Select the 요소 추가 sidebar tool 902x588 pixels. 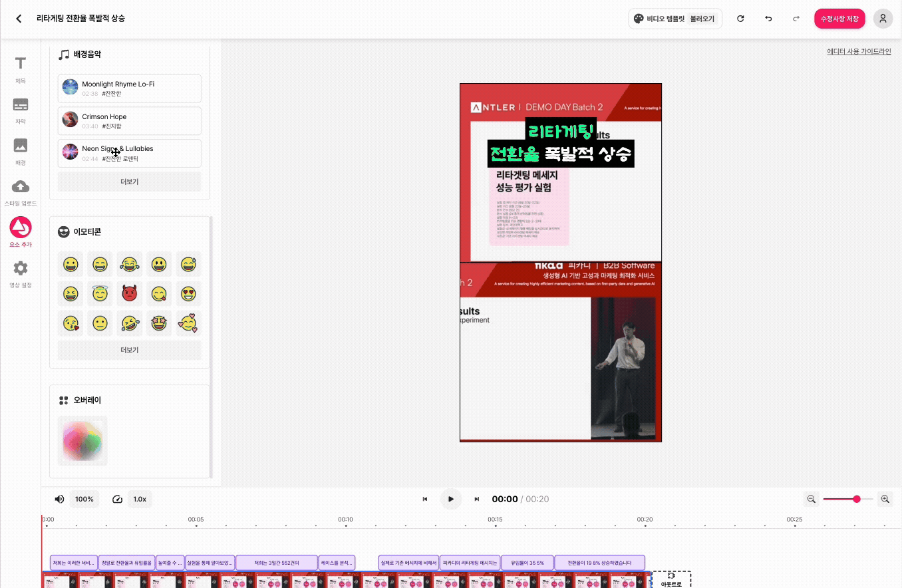click(x=21, y=233)
